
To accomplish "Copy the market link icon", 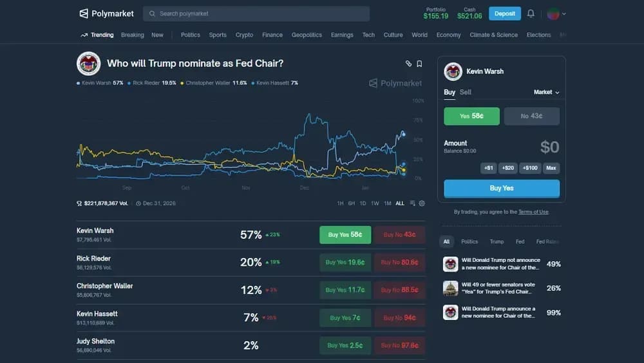I will point(408,64).
